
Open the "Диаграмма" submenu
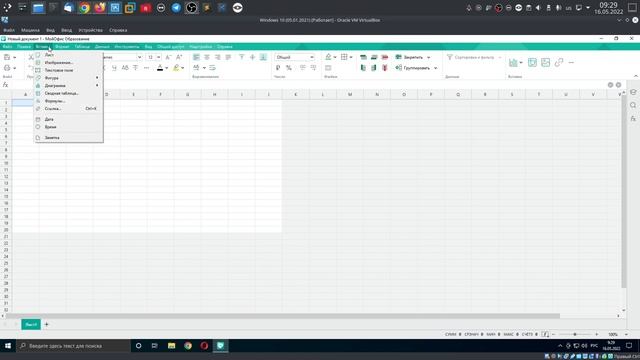(55, 86)
